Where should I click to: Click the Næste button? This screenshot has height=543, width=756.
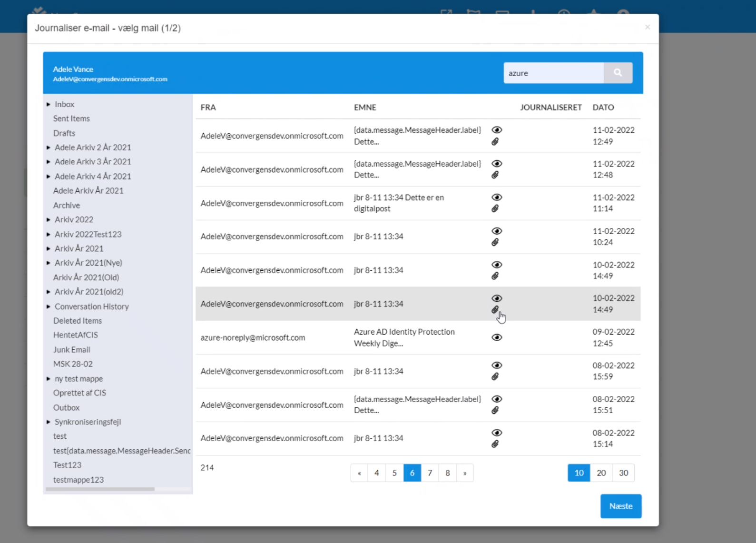620,506
